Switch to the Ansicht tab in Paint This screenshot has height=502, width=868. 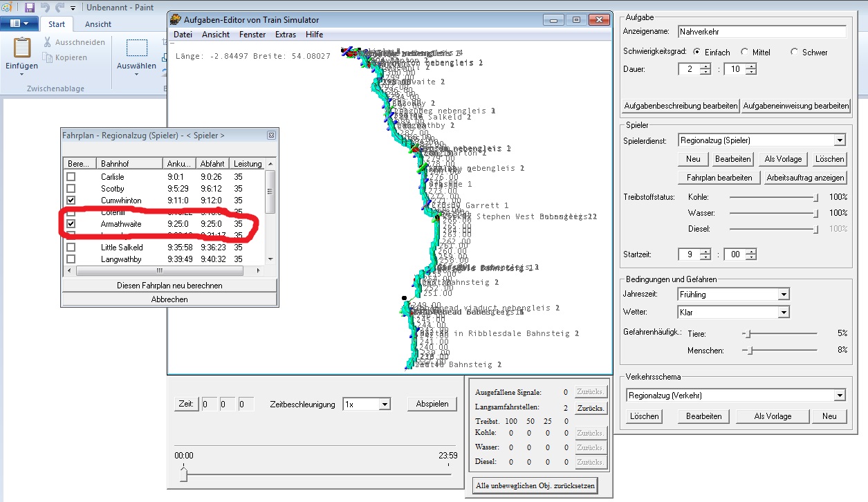click(x=98, y=24)
